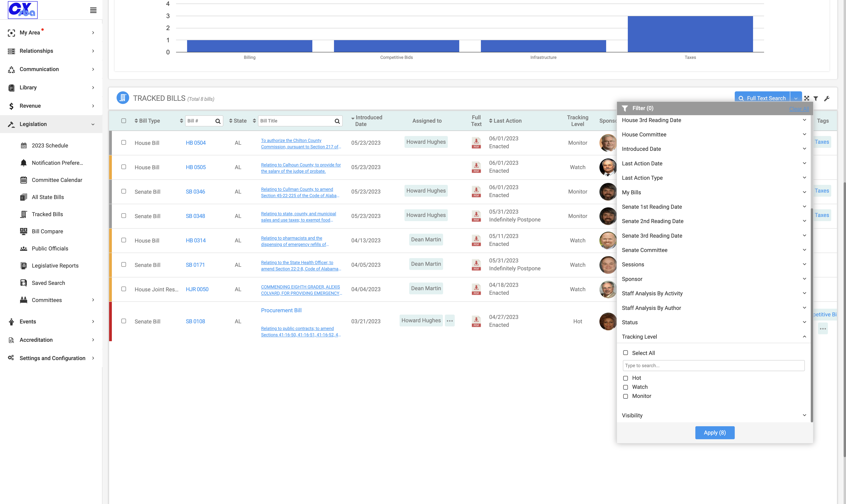Toggle the header select-all bills checkbox
Image resolution: width=846 pixels, height=504 pixels.
(x=124, y=120)
